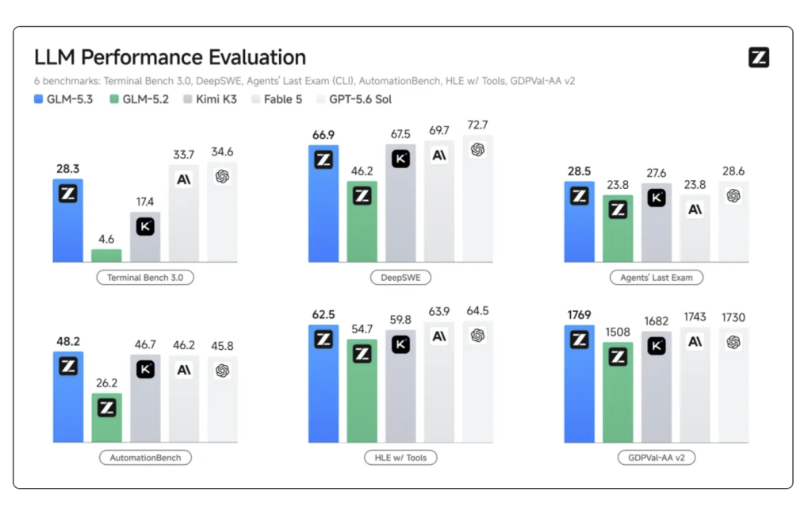Click the Agents' Last Exam label pill
Image resolution: width=812 pixels, height=507 pixels.
pos(657,278)
